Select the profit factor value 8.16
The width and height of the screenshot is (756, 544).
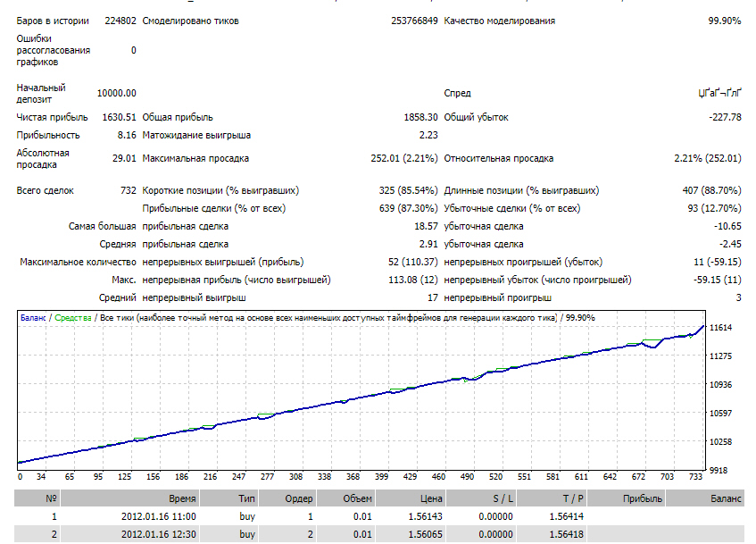point(127,135)
